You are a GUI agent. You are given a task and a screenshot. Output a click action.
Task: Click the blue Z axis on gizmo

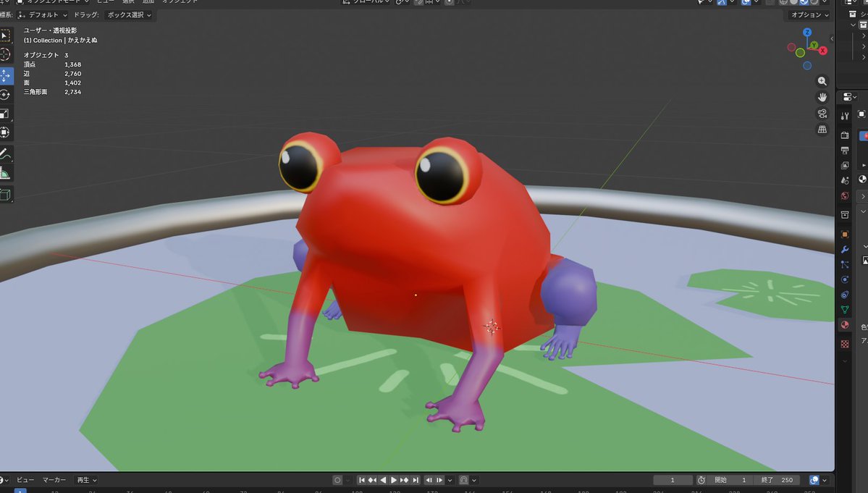point(807,33)
